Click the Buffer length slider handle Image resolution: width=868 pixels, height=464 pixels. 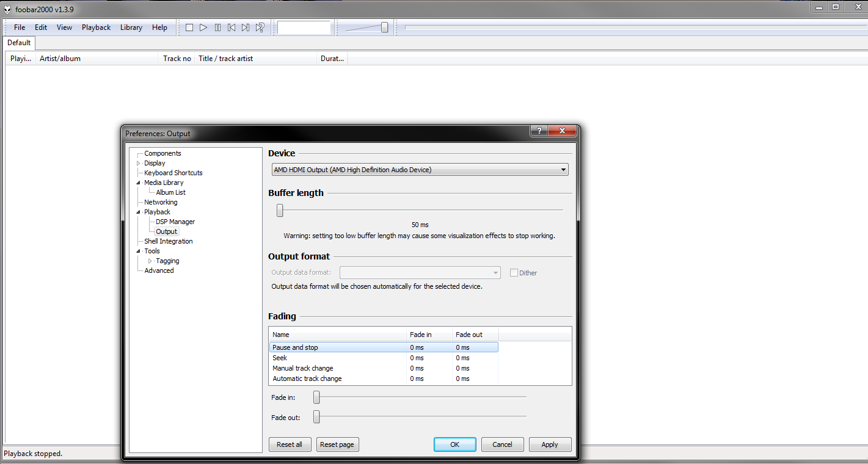pyautogui.click(x=280, y=210)
